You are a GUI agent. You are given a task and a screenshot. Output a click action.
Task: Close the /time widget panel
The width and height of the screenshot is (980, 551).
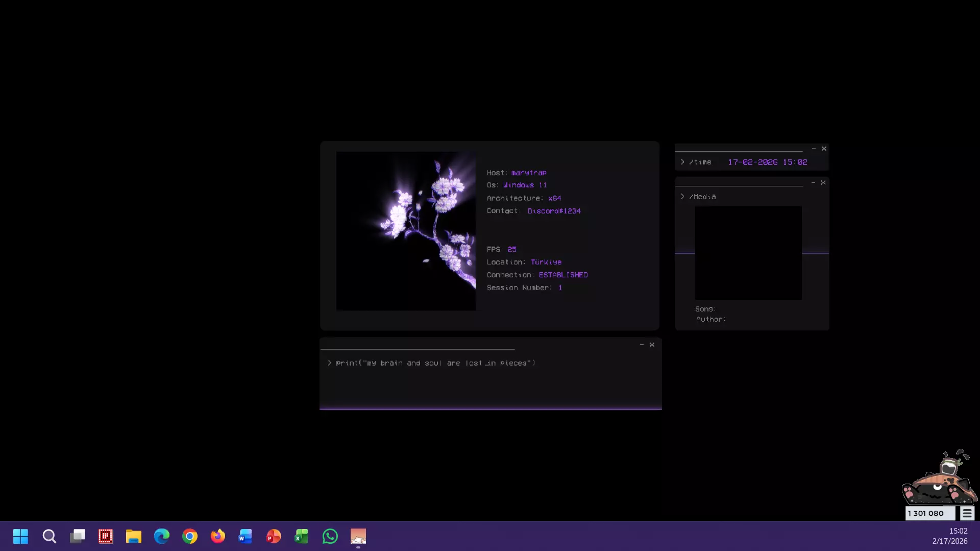(x=824, y=149)
